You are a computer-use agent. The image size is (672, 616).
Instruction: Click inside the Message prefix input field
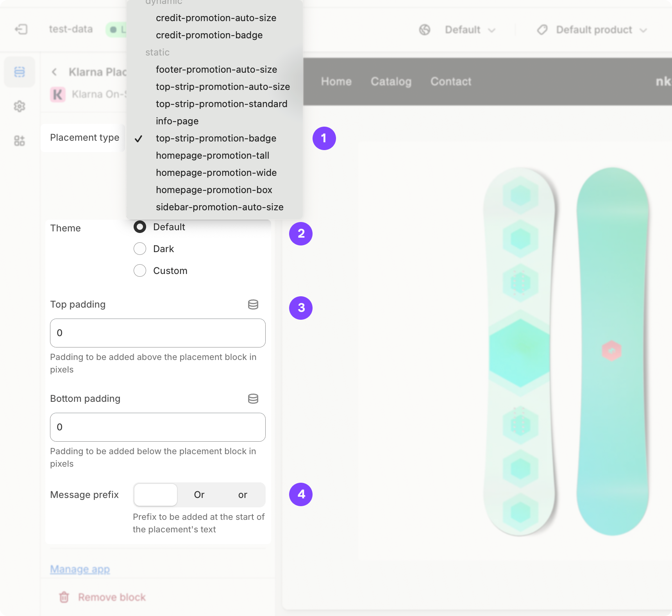click(155, 494)
